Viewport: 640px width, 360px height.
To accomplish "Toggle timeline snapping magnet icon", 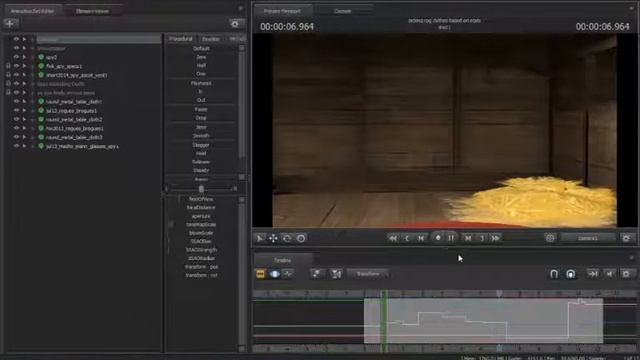I will 554,274.
